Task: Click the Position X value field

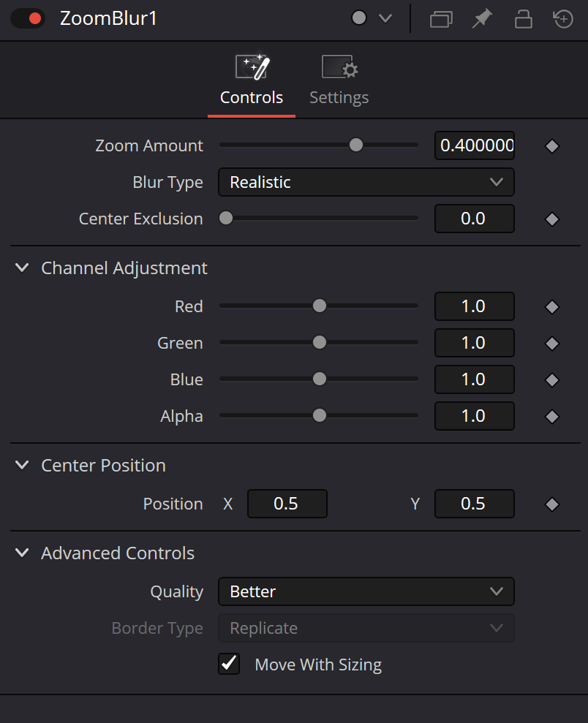Action: pyautogui.click(x=287, y=504)
